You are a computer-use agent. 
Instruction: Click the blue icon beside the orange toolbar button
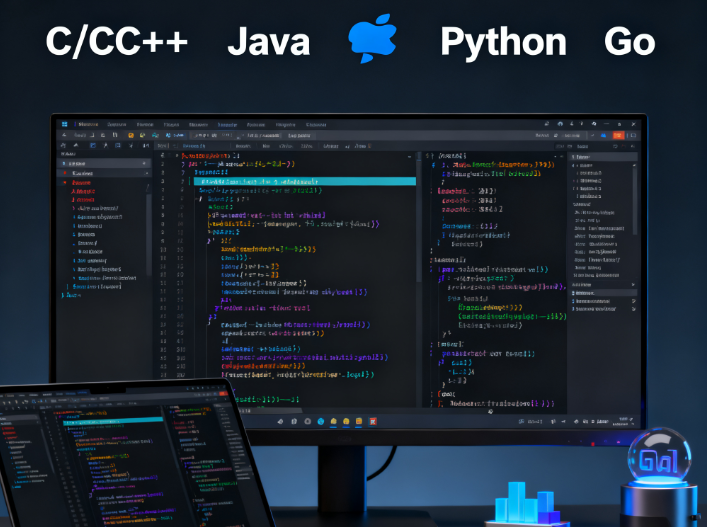tap(604, 135)
